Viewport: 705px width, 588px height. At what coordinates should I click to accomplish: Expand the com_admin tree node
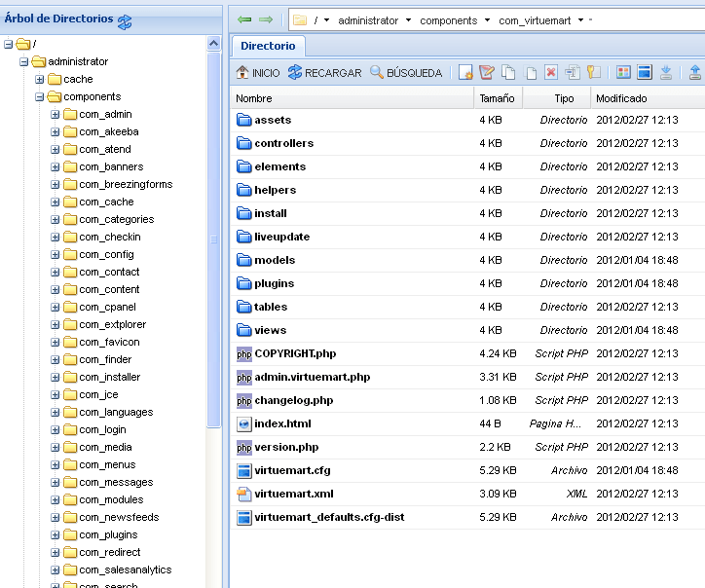(55, 114)
